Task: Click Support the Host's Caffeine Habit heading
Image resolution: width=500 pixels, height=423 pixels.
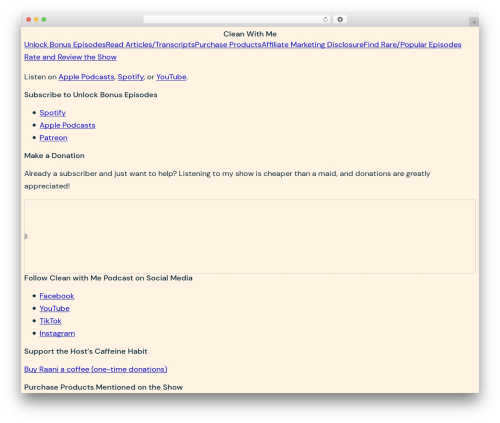Action: pos(86,351)
